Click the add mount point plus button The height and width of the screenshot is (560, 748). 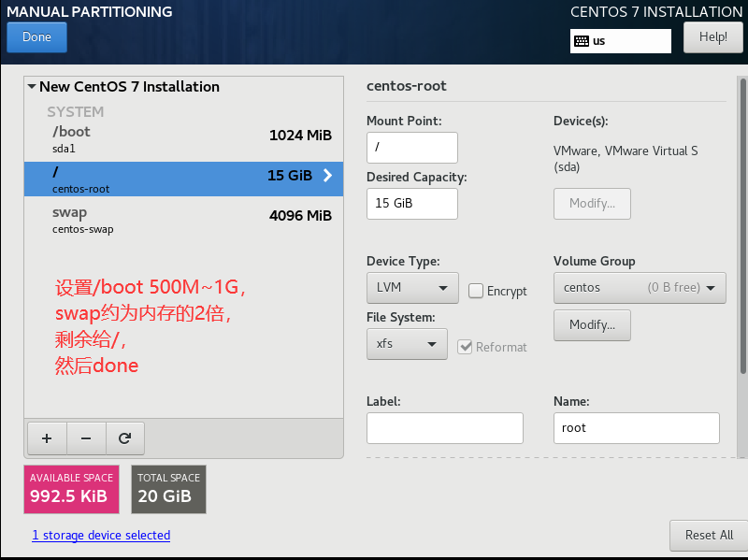click(x=47, y=438)
